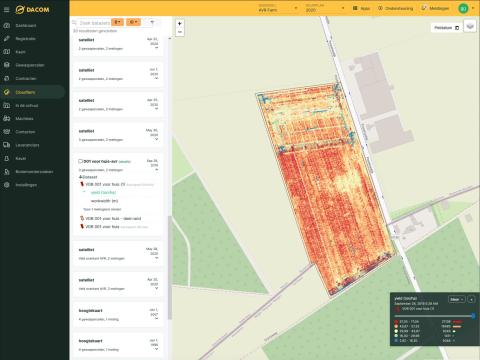Viewport: 480px width, 360px height.
Task: Click the Gewaspercelen field icon
Action: pyautogui.click(x=7, y=65)
